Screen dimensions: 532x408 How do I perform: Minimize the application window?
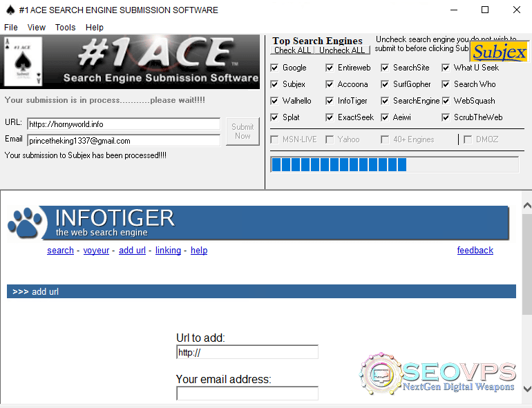pyautogui.click(x=454, y=10)
